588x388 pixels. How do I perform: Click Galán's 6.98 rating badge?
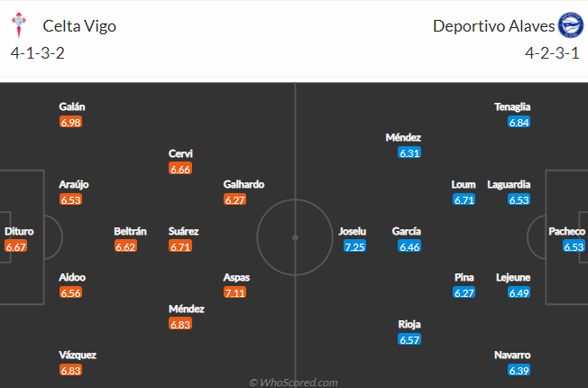[x=70, y=122]
